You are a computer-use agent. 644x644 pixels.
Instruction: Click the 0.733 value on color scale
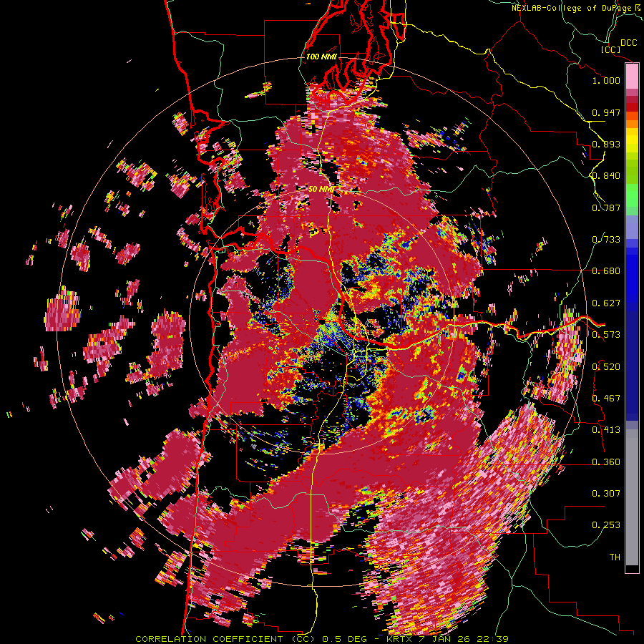606,240
